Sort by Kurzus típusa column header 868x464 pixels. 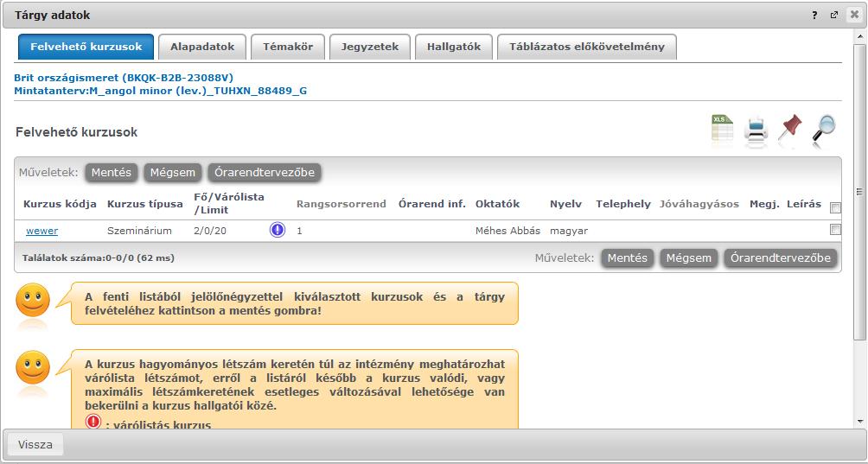[x=145, y=204]
